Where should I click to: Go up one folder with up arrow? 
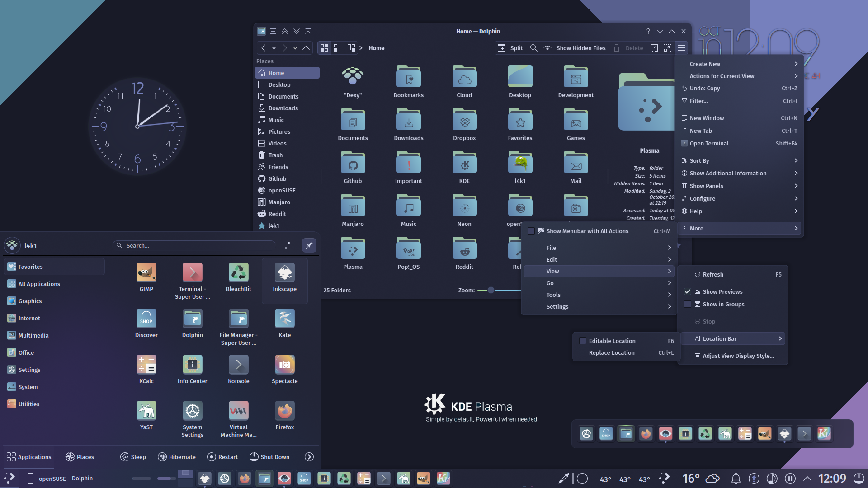pyautogui.click(x=306, y=48)
